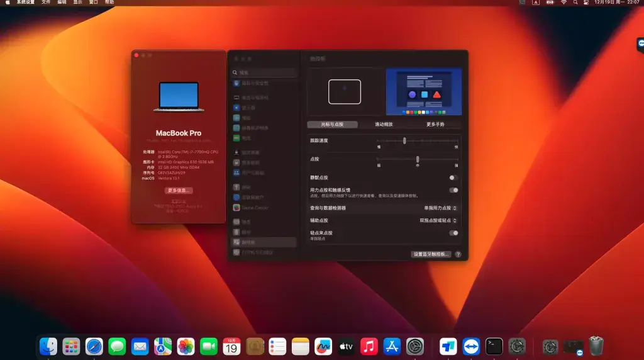Open Mail from the Dock
This screenshot has height=360, width=644.
coord(140,346)
